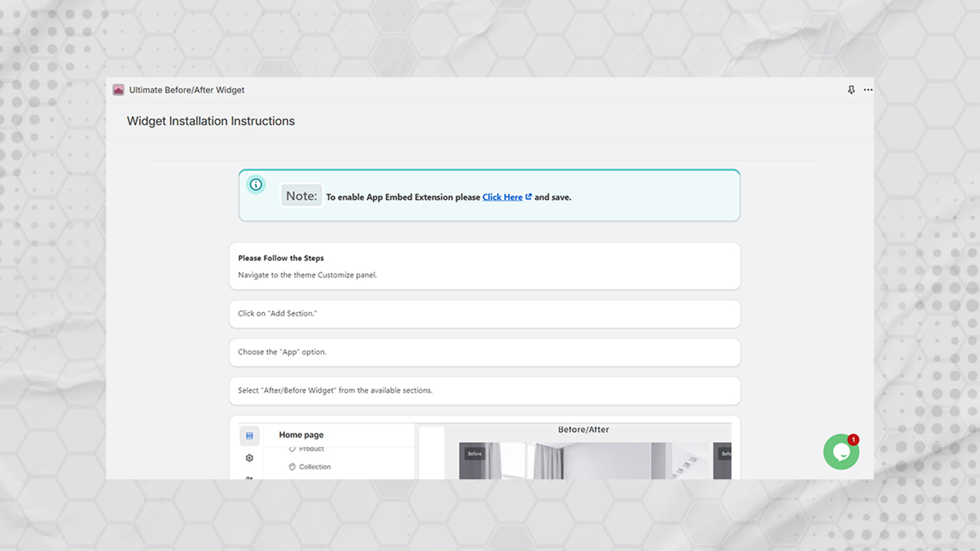Open the theme settings gear in the preview sidebar
The image size is (980, 551).
[249, 457]
